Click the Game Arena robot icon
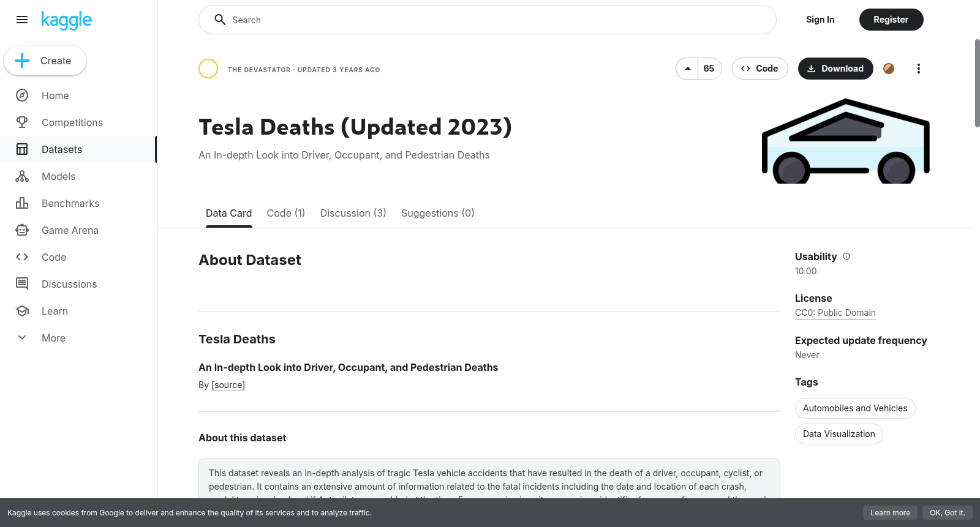Screen dimensions: 980x527 pyautogui.click(x=22, y=230)
